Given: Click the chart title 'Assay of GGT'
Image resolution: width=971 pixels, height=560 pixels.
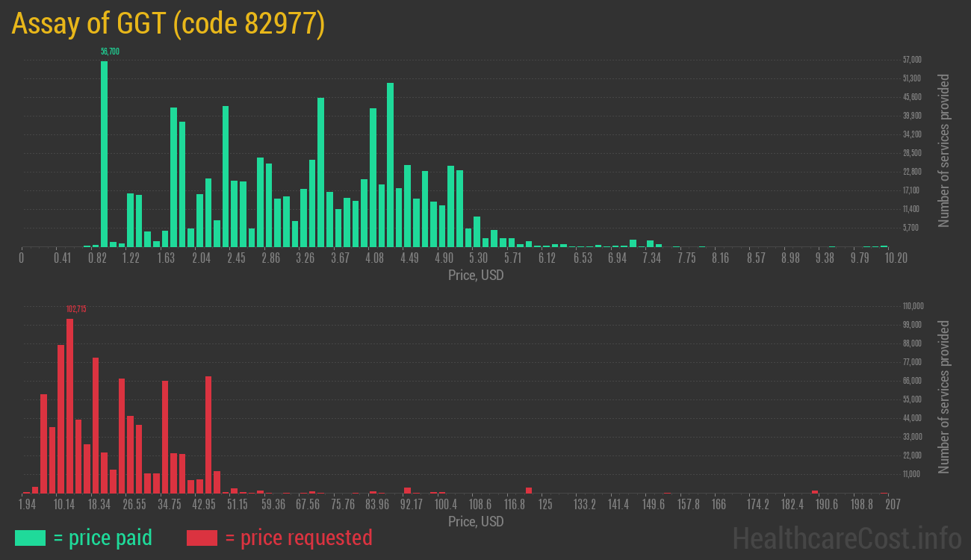Looking at the screenshot, I should coord(168,24).
